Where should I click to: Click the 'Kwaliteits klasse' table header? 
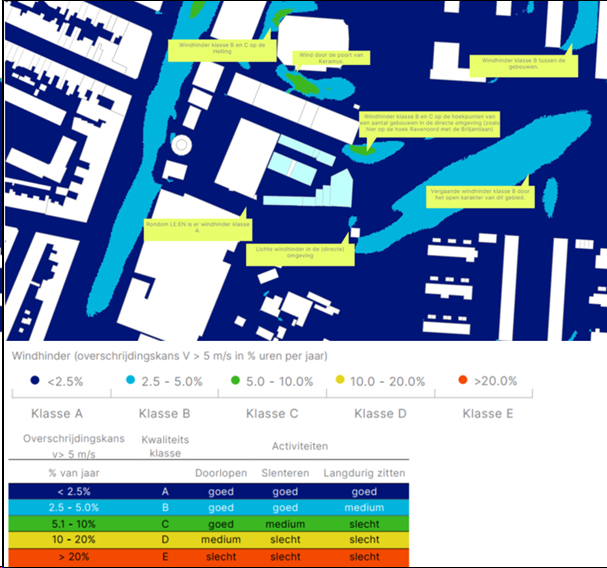click(x=165, y=446)
